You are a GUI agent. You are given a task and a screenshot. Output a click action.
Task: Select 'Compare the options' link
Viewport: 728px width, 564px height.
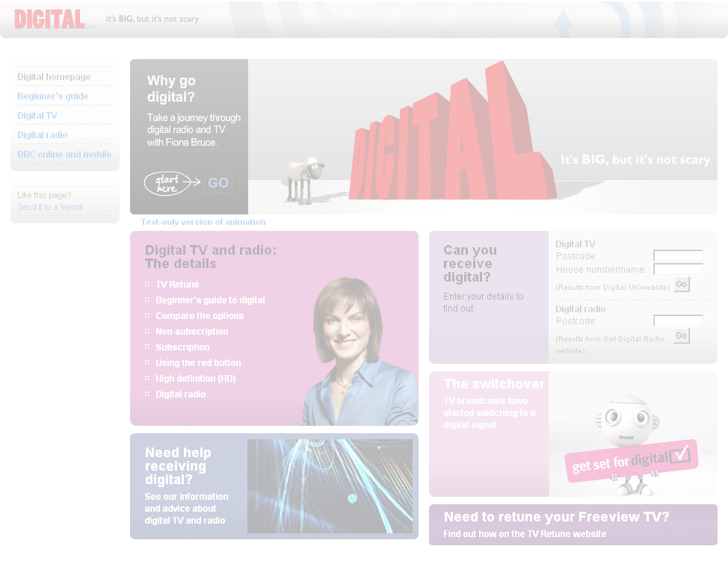(x=200, y=315)
